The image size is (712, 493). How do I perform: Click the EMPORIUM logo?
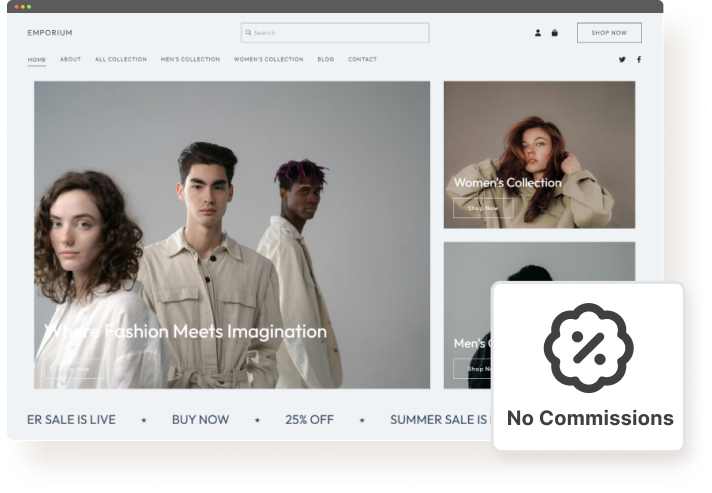[50, 33]
